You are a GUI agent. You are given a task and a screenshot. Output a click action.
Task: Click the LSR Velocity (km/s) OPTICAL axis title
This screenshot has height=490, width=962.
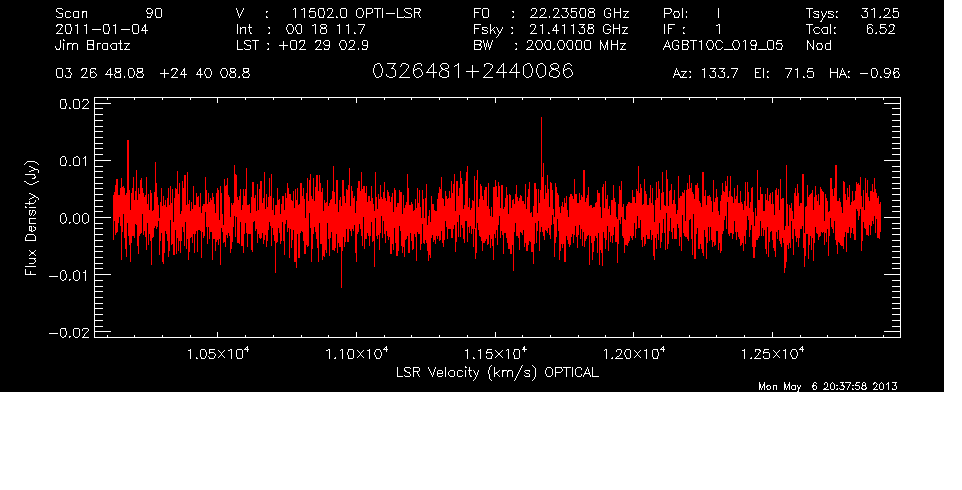click(x=498, y=373)
